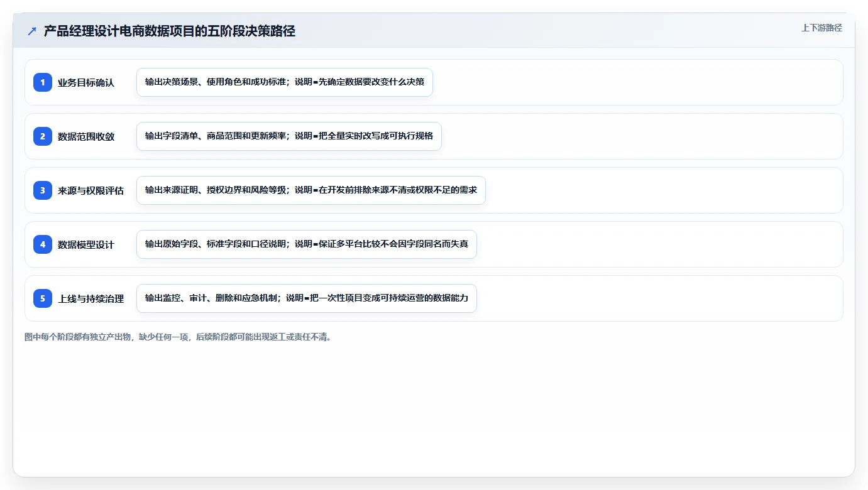Click the box starting 输出原始字段
This screenshot has height=490, width=868.
tap(307, 244)
